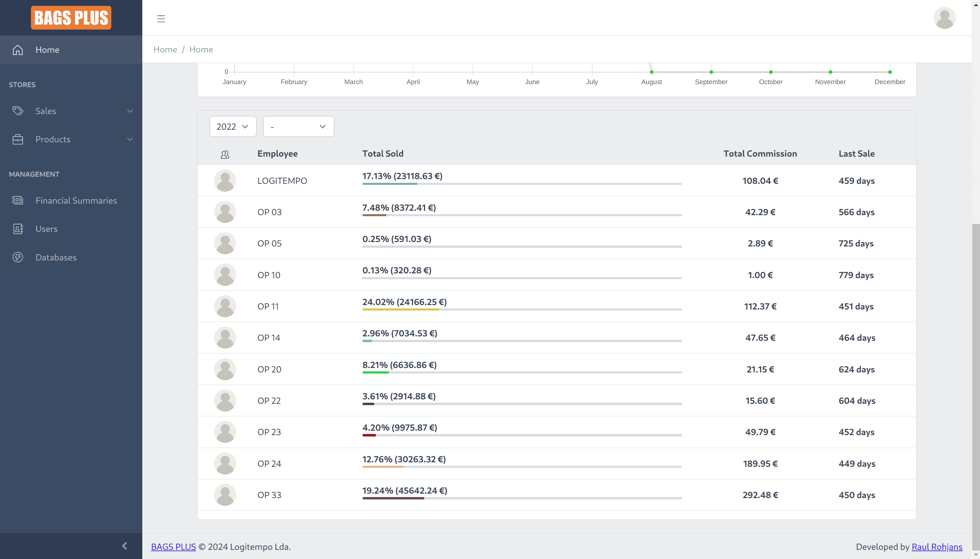The width and height of the screenshot is (980, 559).
Task: Click the August data point on chart
Action: (652, 72)
